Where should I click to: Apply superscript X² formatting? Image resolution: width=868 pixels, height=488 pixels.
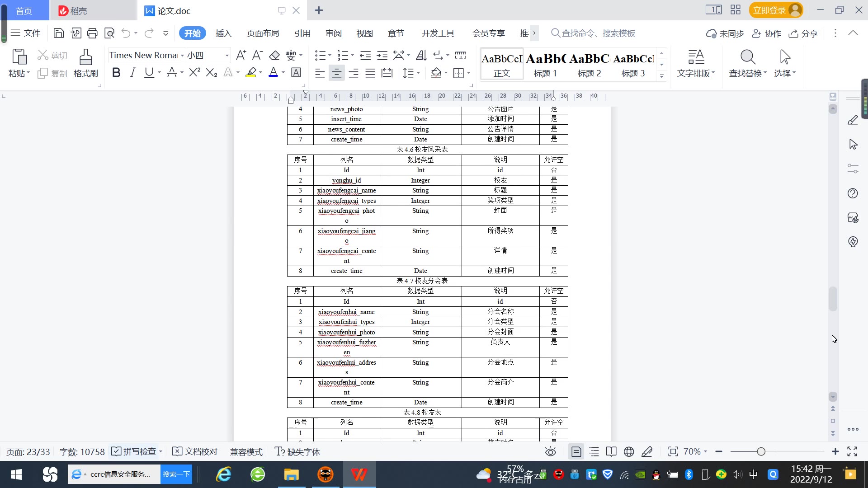[x=195, y=72]
